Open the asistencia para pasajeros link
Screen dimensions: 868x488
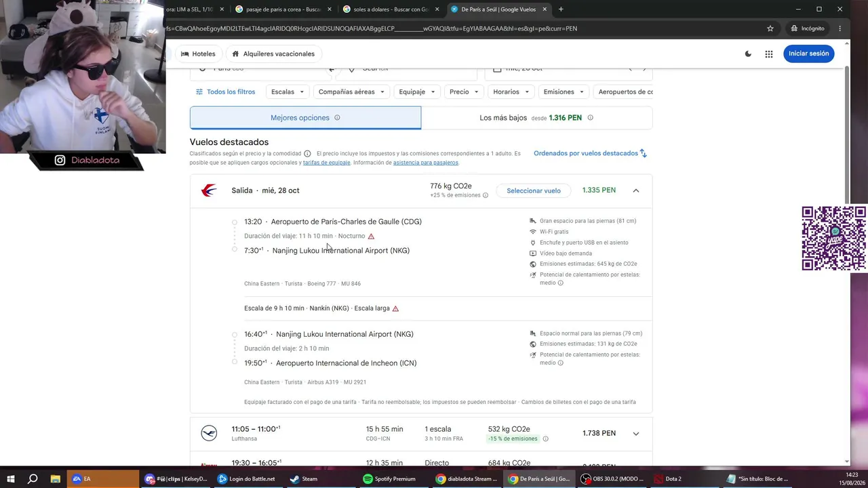426,163
